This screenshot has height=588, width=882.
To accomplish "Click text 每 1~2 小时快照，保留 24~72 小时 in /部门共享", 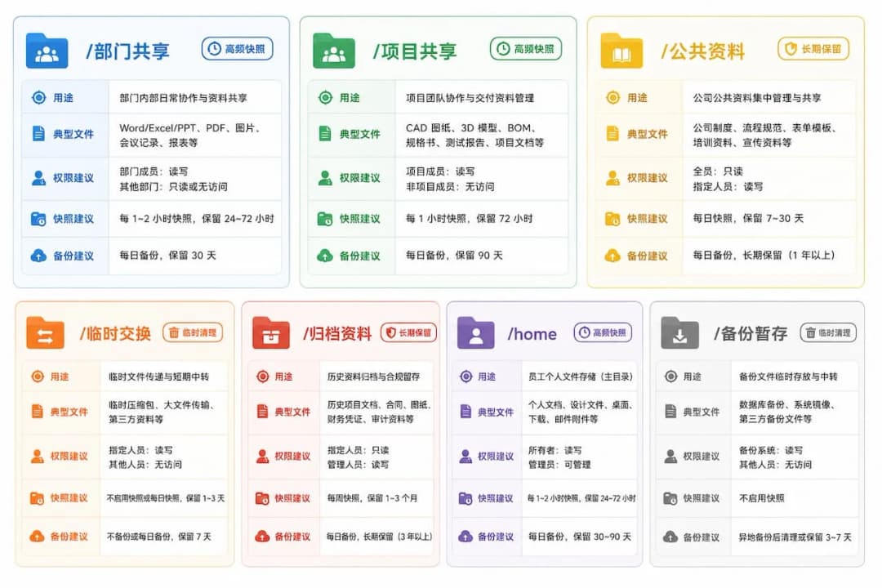I will [x=197, y=218].
